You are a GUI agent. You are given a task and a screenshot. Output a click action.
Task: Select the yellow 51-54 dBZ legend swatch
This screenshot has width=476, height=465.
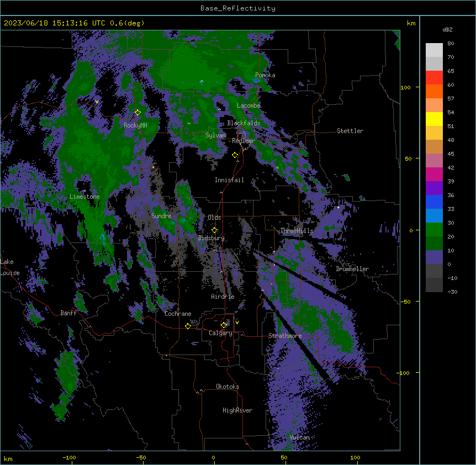(434, 119)
